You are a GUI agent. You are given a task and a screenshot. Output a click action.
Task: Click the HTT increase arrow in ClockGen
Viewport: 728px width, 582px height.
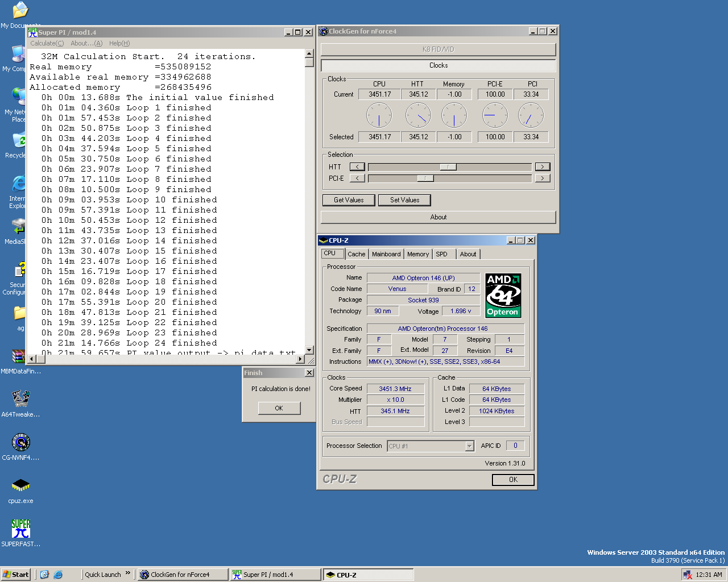tap(543, 167)
